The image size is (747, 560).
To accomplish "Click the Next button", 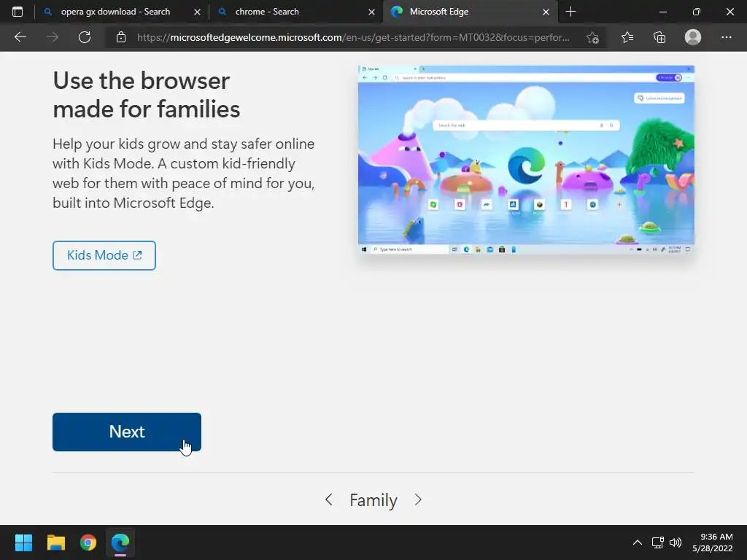I will click(127, 432).
